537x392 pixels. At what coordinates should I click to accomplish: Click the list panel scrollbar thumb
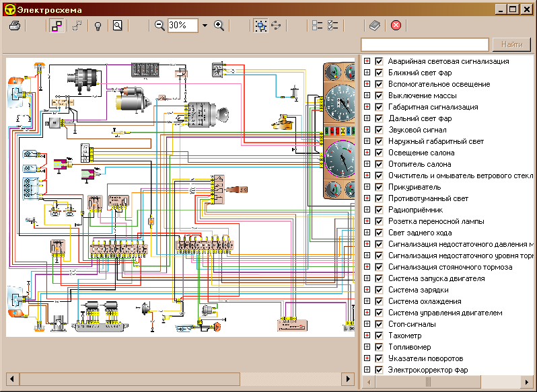tap(428, 381)
